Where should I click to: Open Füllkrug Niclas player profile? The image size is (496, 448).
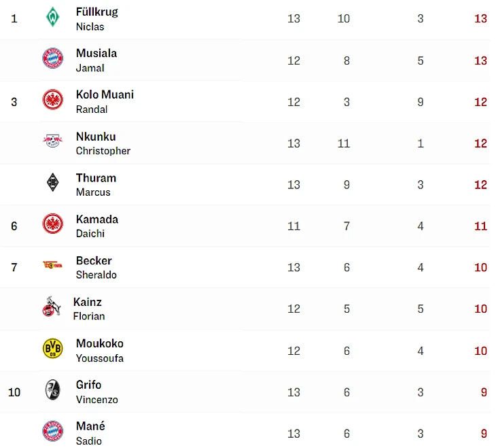click(96, 18)
